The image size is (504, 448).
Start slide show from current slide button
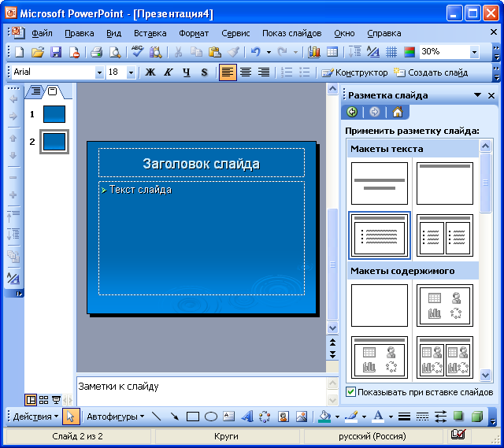click(56, 400)
